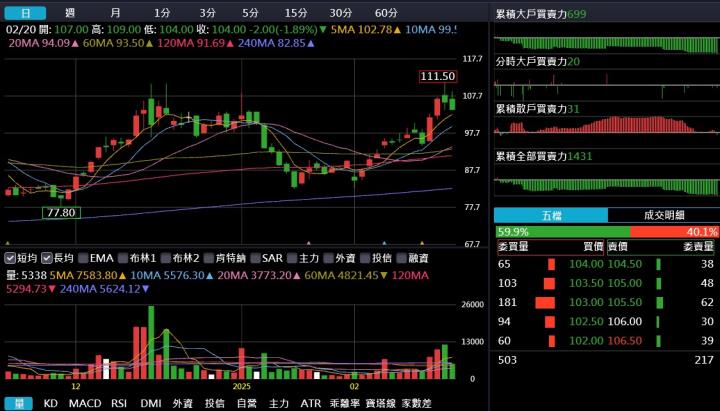Viewport: 720px width, 411px height.
Task: Click the ask volume 62
Action: (707, 303)
